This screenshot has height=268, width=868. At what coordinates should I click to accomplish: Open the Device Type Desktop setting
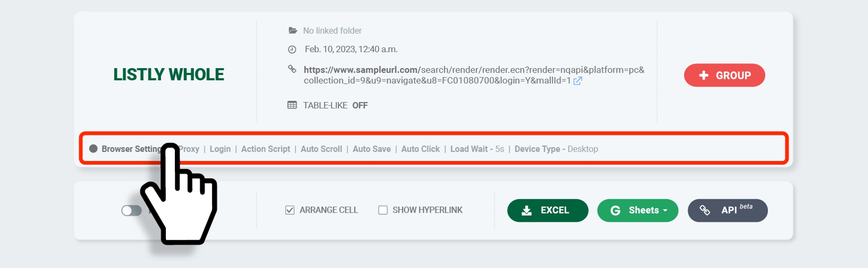tap(556, 149)
